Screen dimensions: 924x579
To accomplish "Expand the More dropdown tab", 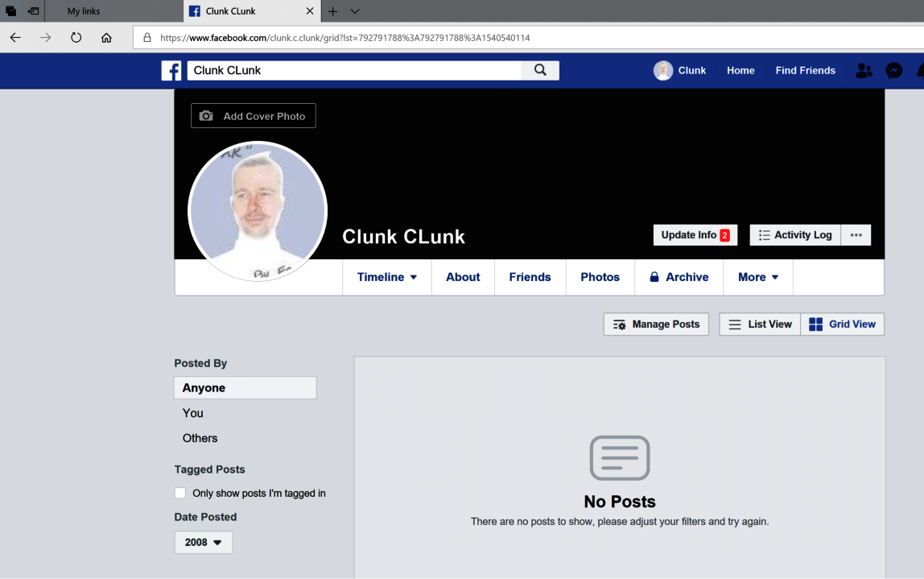I will tap(758, 277).
